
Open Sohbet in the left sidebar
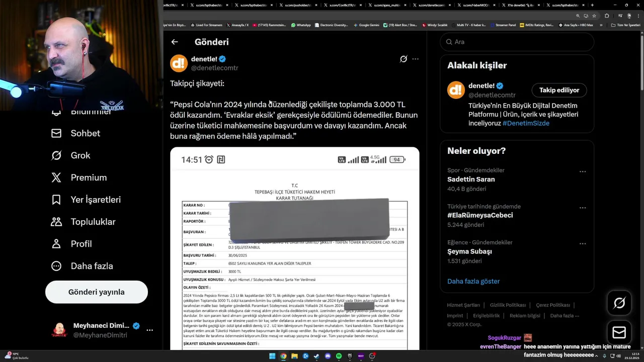(75, 133)
